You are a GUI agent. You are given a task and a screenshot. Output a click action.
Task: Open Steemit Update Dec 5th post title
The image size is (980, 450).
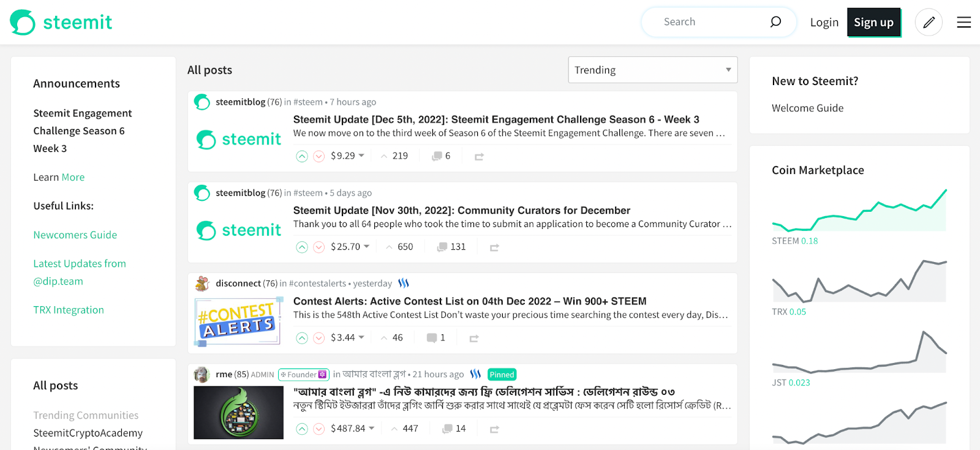click(496, 119)
